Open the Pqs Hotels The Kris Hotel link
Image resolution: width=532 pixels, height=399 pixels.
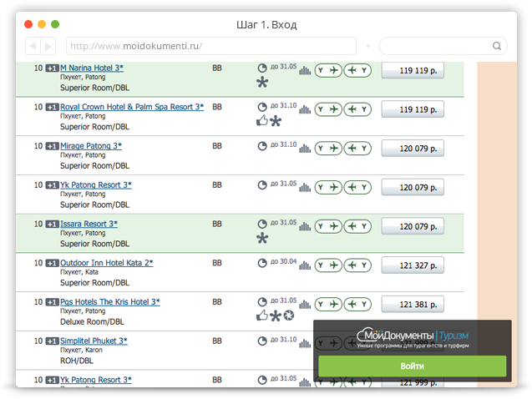pos(109,301)
